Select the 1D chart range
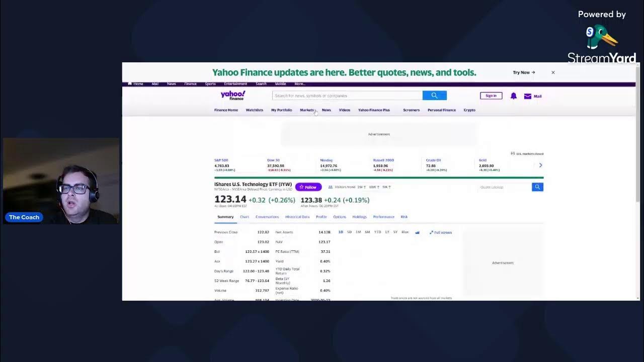The width and height of the screenshot is (644, 362). point(341,232)
